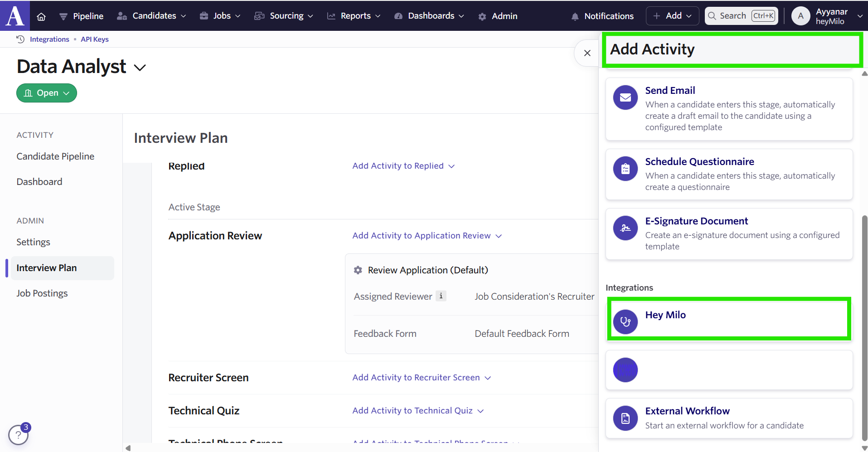Expand Add Activity to Application Review

(427, 236)
